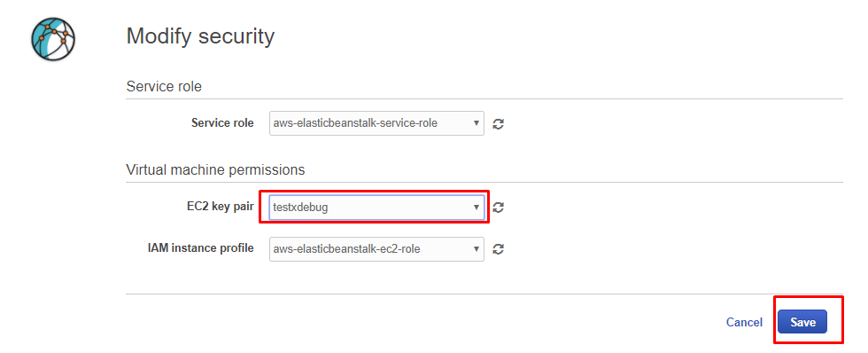Refresh the IAM instance profile list
The width and height of the screenshot is (868, 353).
(x=498, y=249)
